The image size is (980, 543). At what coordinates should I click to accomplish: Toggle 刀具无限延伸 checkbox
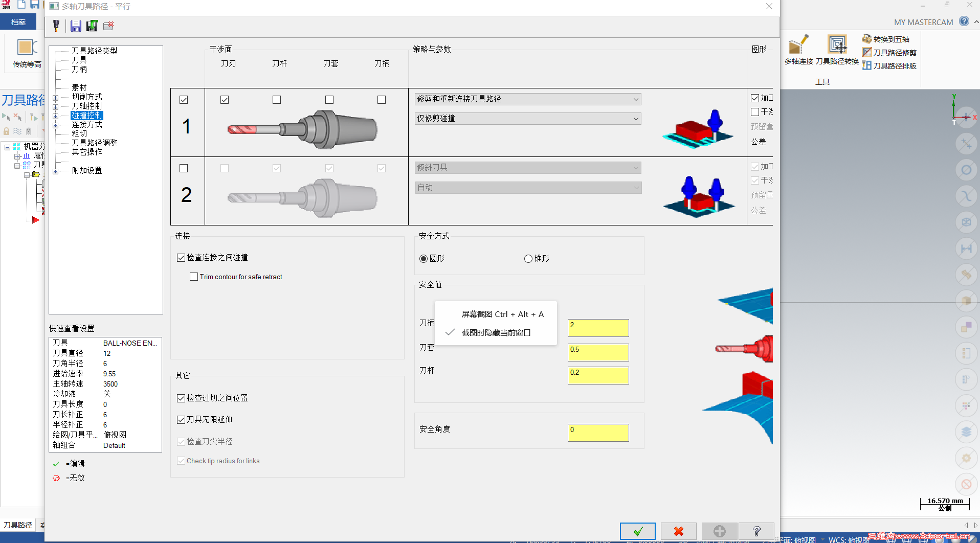181,420
